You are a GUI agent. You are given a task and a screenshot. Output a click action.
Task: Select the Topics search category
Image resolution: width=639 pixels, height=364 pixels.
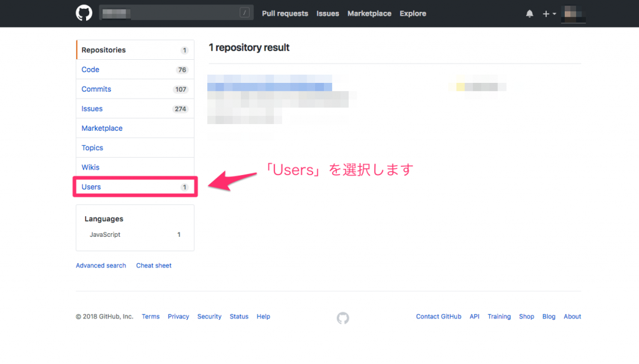pyautogui.click(x=92, y=148)
